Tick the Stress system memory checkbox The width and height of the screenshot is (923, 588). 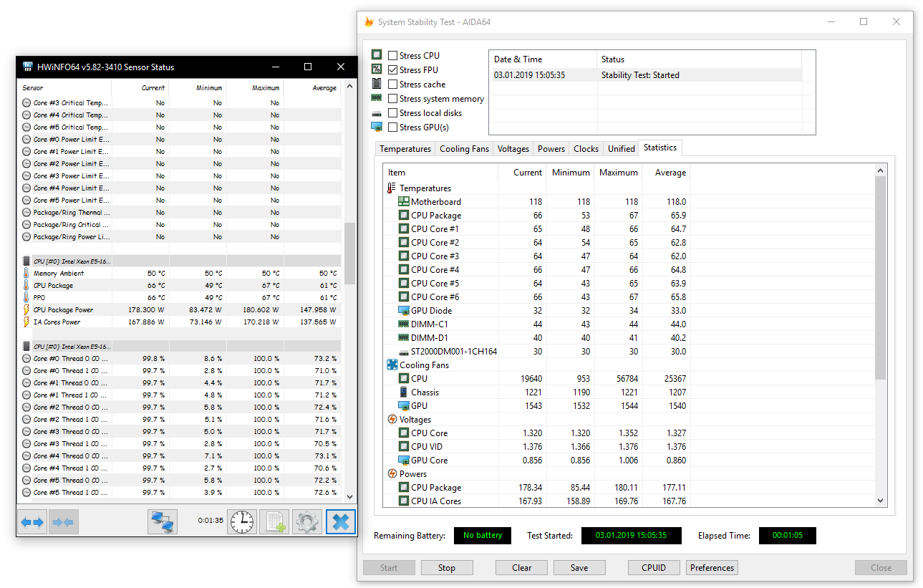click(x=392, y=99)
